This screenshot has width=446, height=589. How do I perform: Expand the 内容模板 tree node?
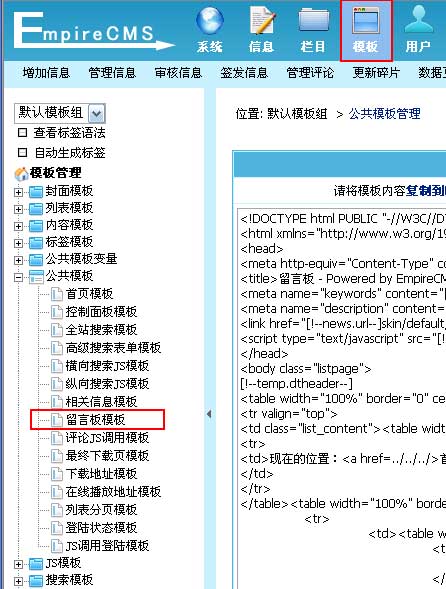click(x=18, y=226)
